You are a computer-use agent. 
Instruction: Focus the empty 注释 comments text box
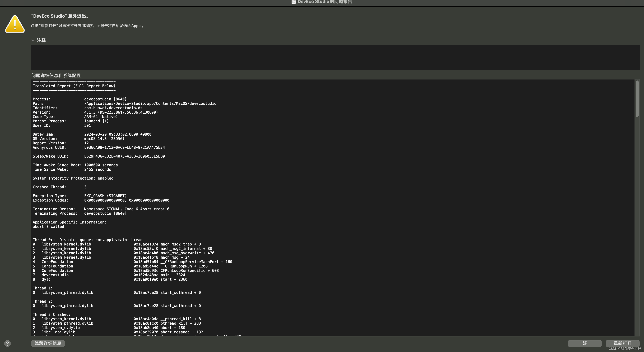335,57
